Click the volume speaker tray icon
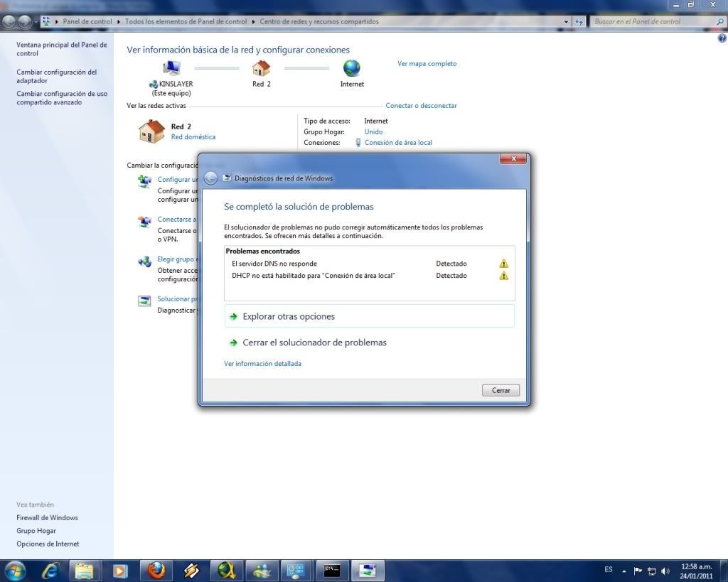728x582 pixels. tap(665, 571)
